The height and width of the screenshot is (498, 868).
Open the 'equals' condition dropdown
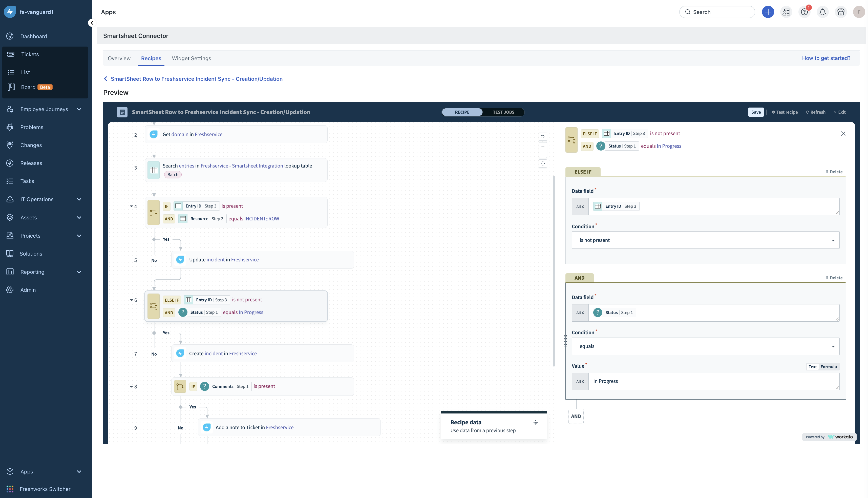705,346
